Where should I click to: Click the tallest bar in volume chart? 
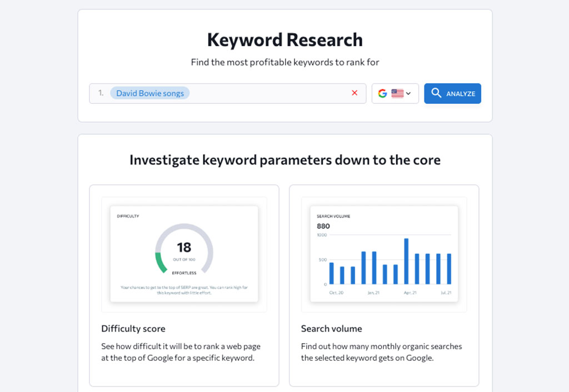406,261
